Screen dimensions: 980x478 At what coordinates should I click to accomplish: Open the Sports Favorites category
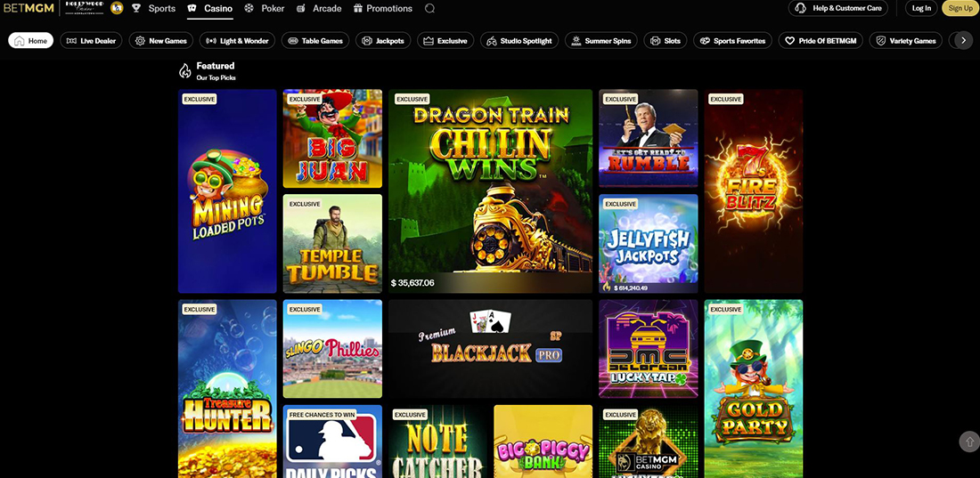click(x=732, y=41)
